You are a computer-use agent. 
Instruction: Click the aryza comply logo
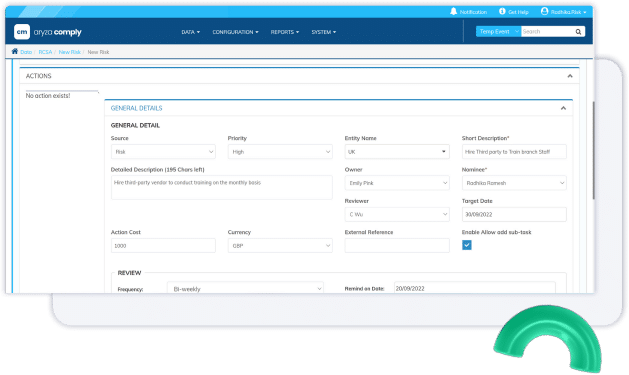(48, 32)
